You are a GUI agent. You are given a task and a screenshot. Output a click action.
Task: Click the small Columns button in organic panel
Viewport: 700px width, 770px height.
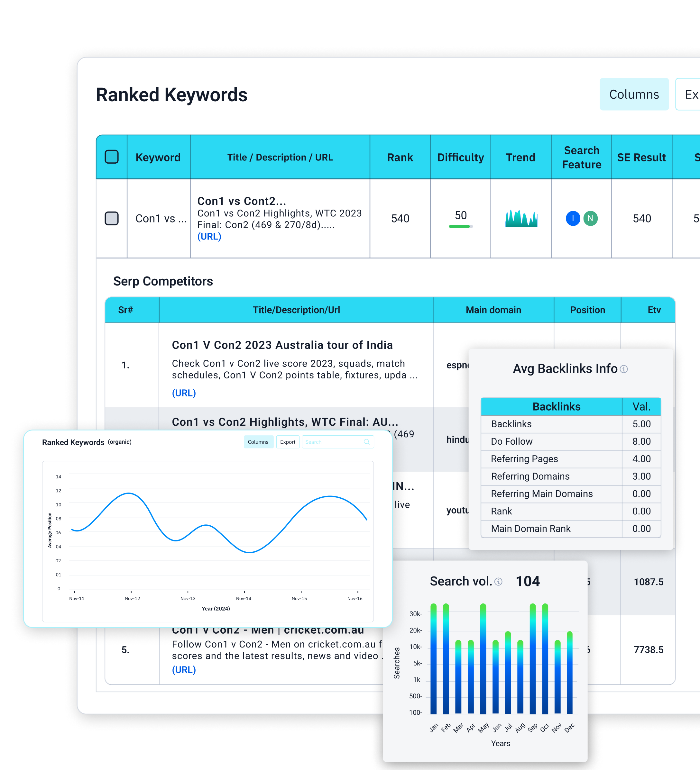pos(258,442)
